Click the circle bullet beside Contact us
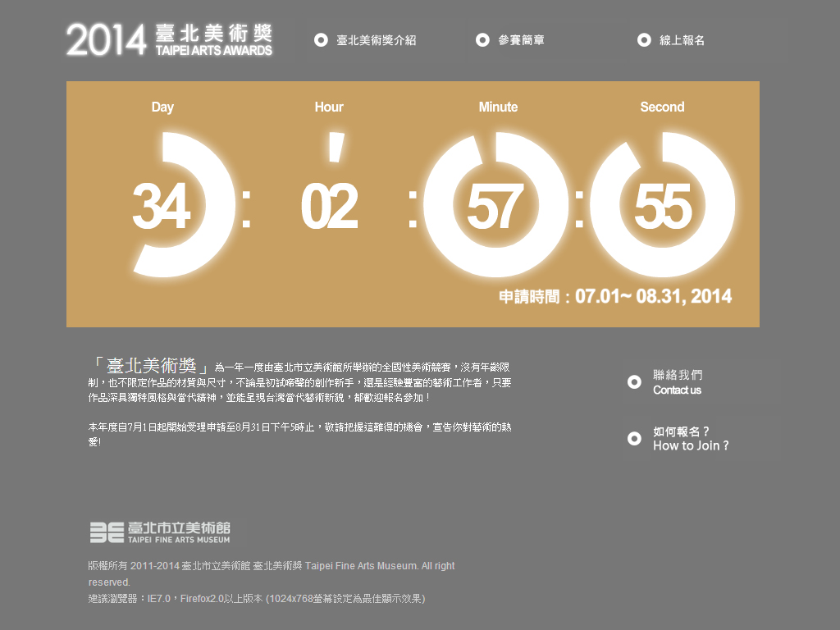This screenshot has height=630, width=840. [634, 382]
